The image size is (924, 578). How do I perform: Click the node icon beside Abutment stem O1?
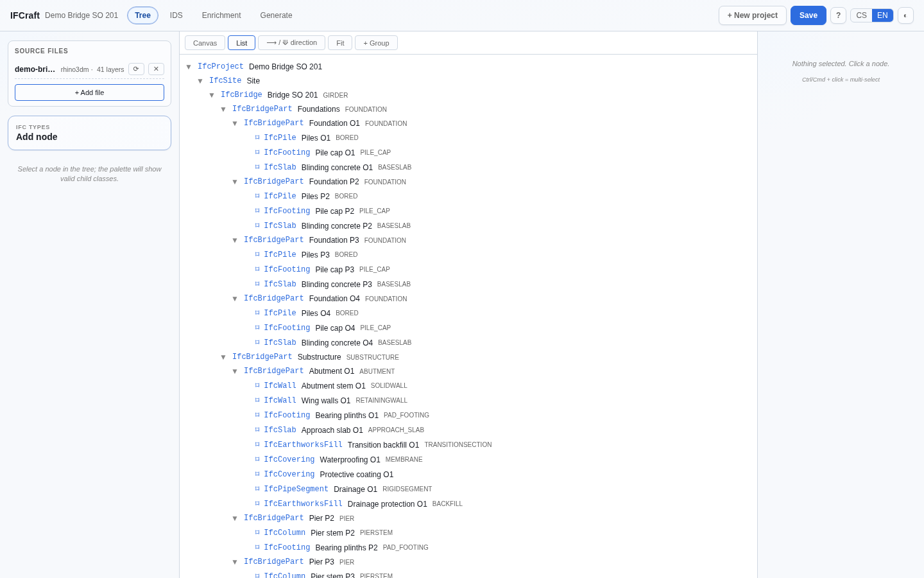[x=257, y=385]
